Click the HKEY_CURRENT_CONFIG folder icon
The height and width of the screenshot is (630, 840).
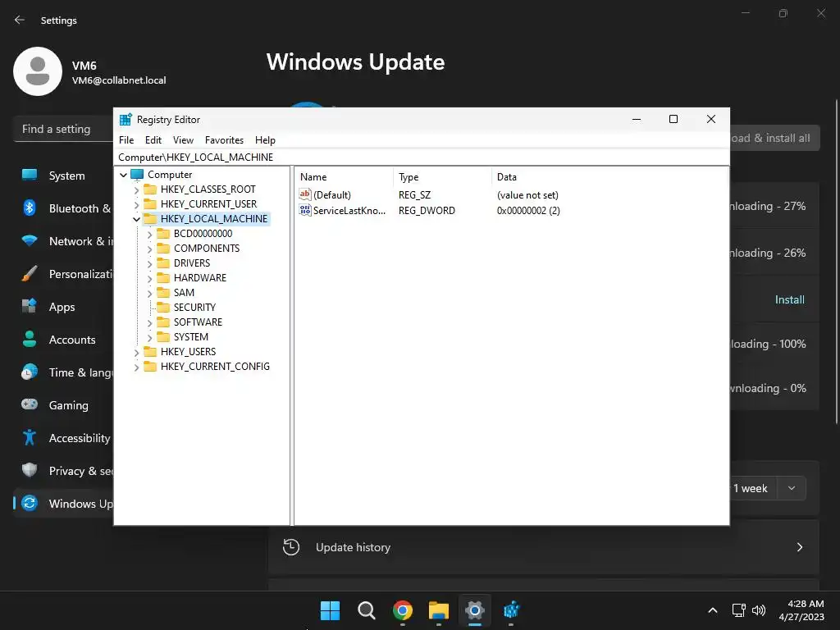coord(151,367)
